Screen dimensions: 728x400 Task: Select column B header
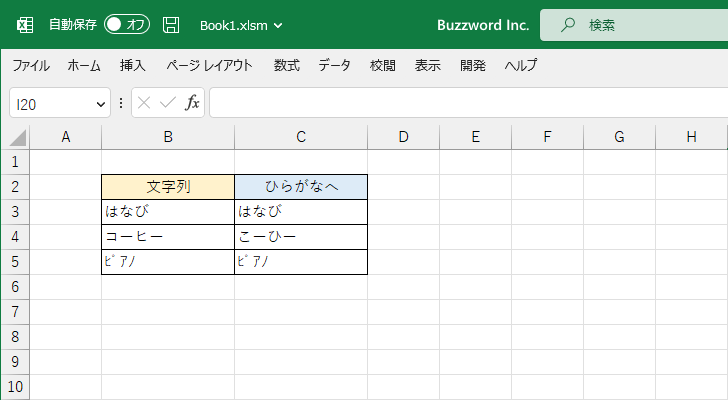(x=168, y=137)
